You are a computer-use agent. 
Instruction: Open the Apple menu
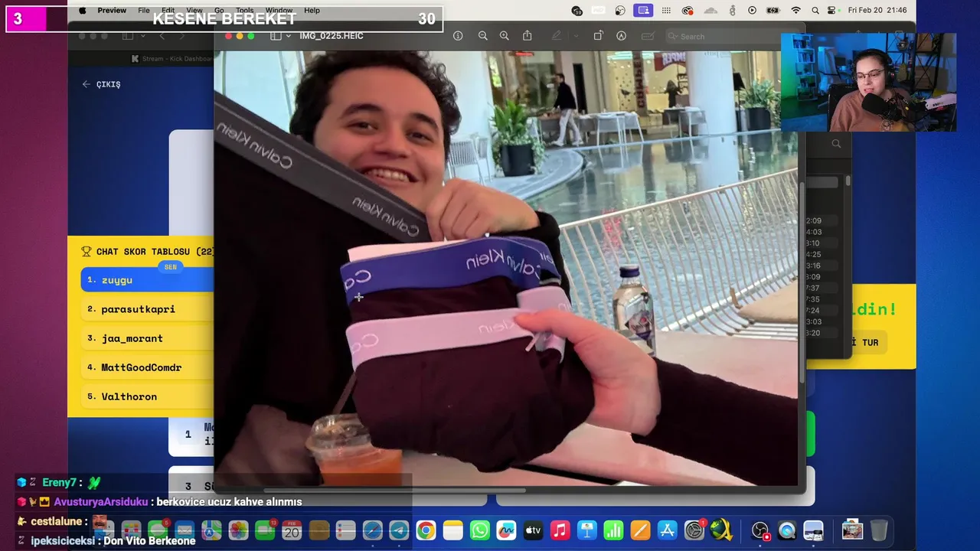[83, 11]
